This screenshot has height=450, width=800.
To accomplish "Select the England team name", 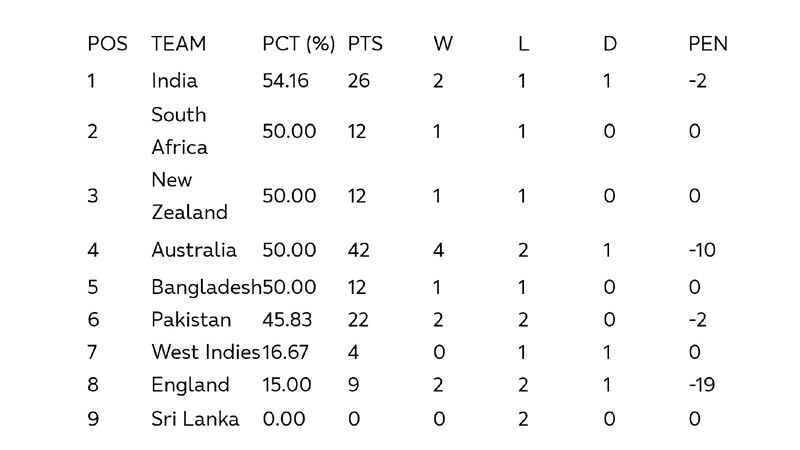I will (x=190, y=385).
